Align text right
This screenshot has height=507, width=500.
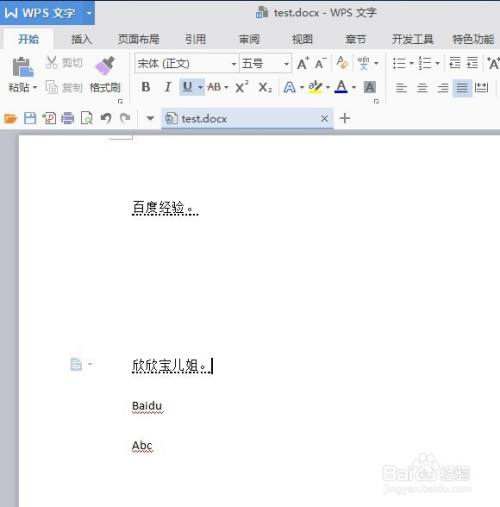[x=443, y=88]
